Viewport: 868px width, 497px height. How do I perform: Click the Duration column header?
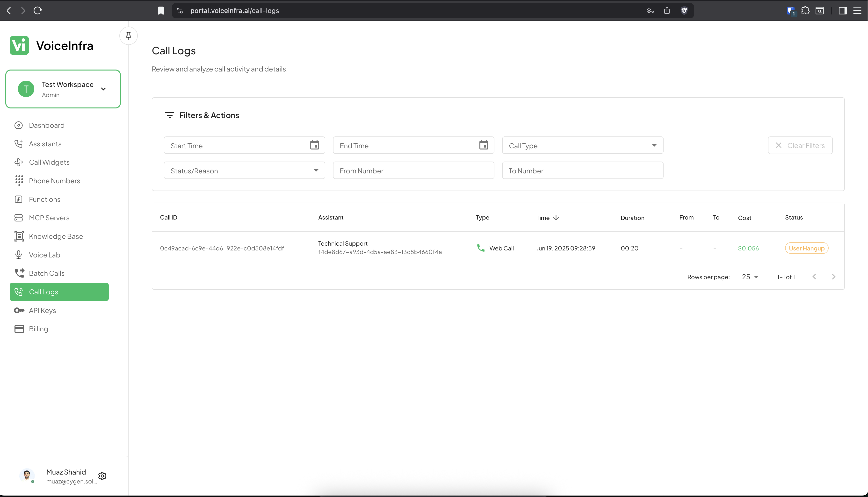click(x=632, y=218)
